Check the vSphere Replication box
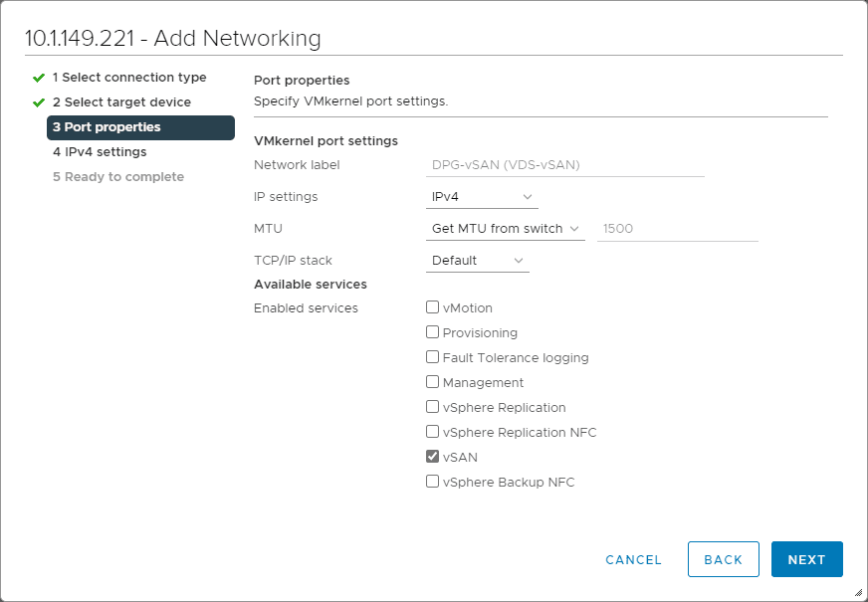The image size is (868, 602). (433, 407)
